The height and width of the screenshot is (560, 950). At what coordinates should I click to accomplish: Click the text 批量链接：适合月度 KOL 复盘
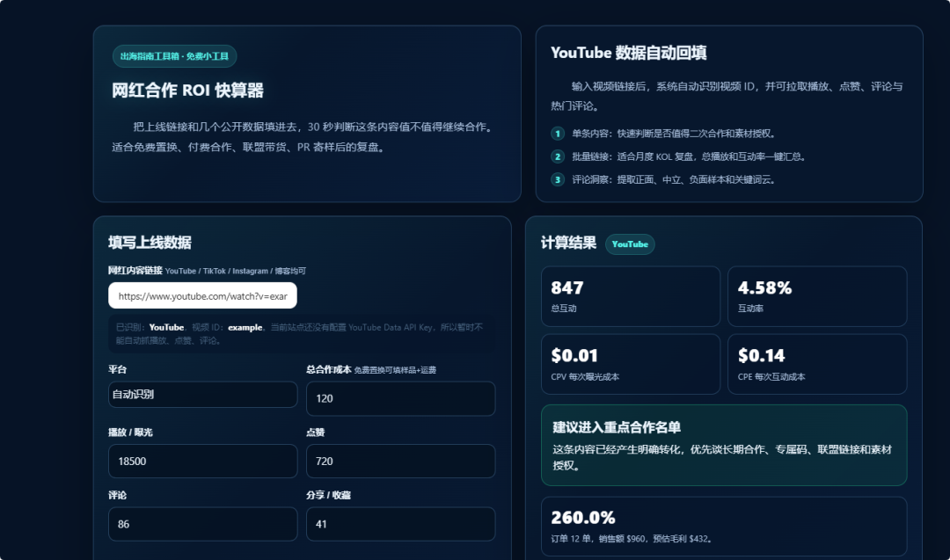[632, 156]
